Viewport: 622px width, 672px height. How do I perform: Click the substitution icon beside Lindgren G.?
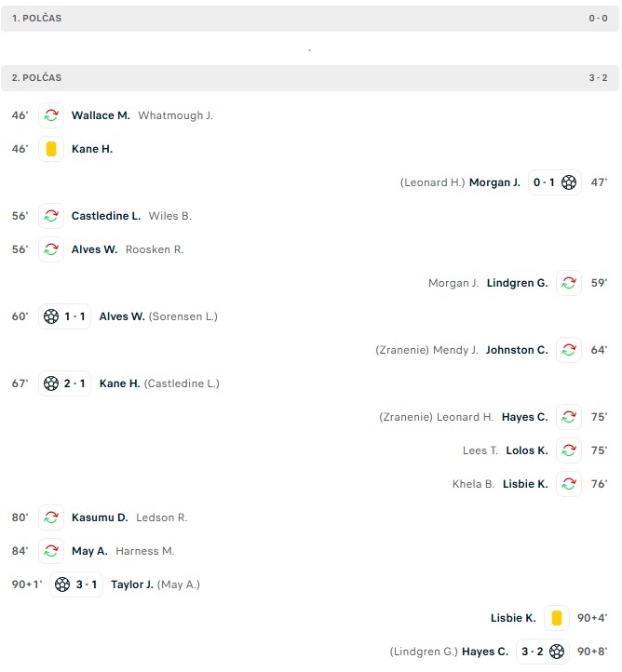[x=569, y=283]
